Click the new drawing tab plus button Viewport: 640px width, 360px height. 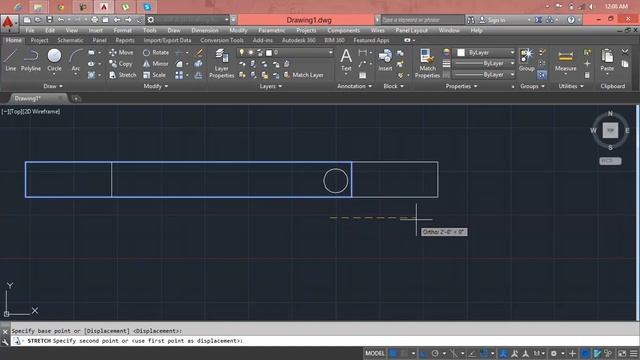click(76, 98)
